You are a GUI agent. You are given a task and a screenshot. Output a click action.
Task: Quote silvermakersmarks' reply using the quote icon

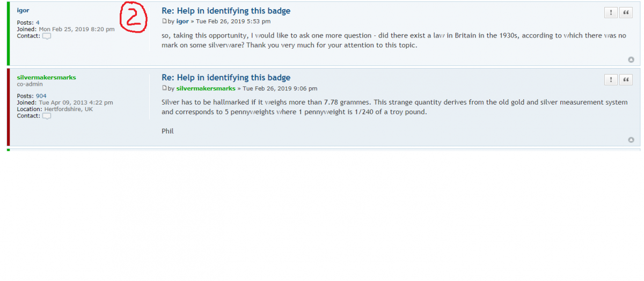[626, 79]
